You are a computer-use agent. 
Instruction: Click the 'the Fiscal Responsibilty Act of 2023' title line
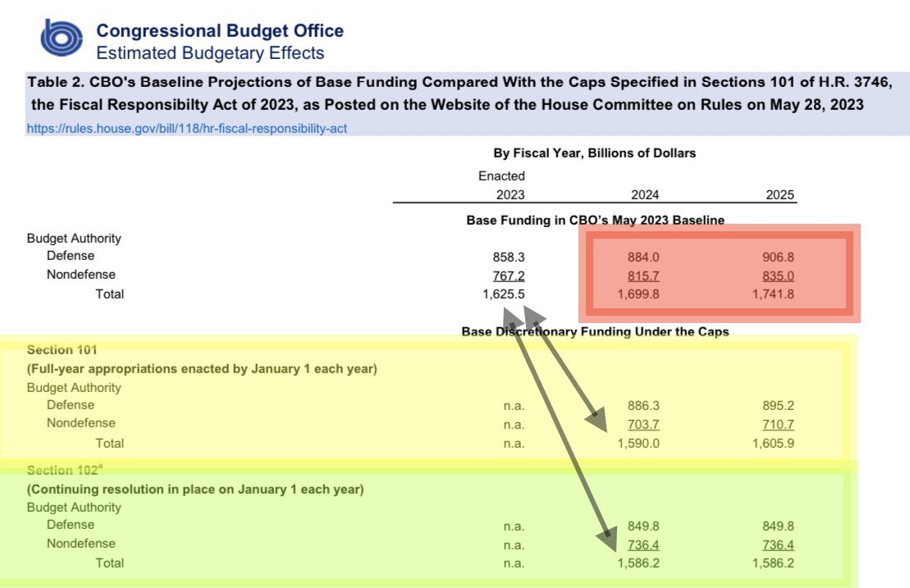[x=447, y=105]
